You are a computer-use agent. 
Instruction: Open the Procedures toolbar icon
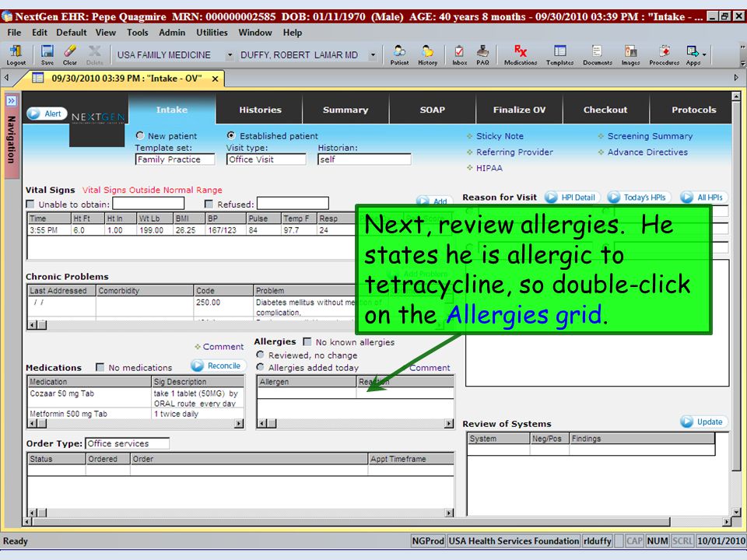pyautogui.click(x=664, y=54)
